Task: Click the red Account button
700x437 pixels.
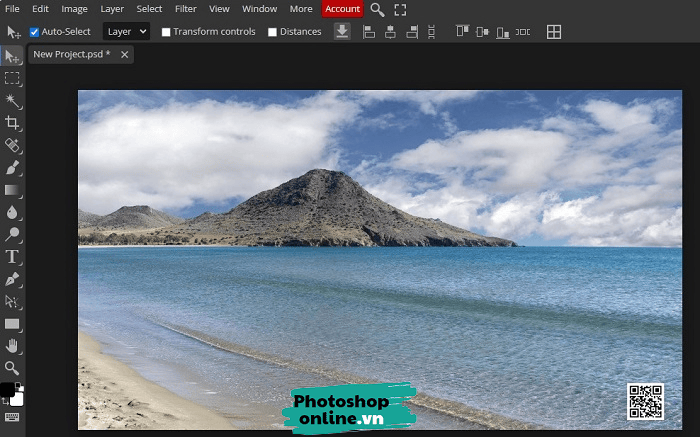Action: [x=342, y=9]
